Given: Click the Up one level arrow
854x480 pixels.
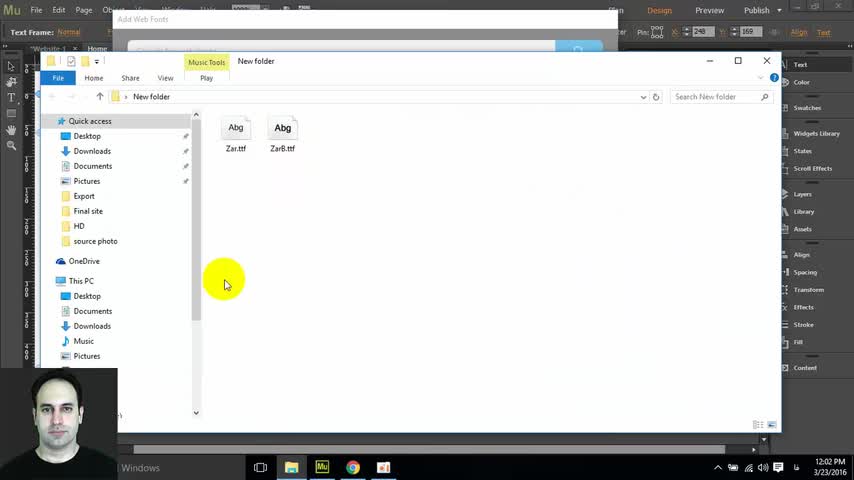Looking at the screenshot, I should tap(100, 96).
